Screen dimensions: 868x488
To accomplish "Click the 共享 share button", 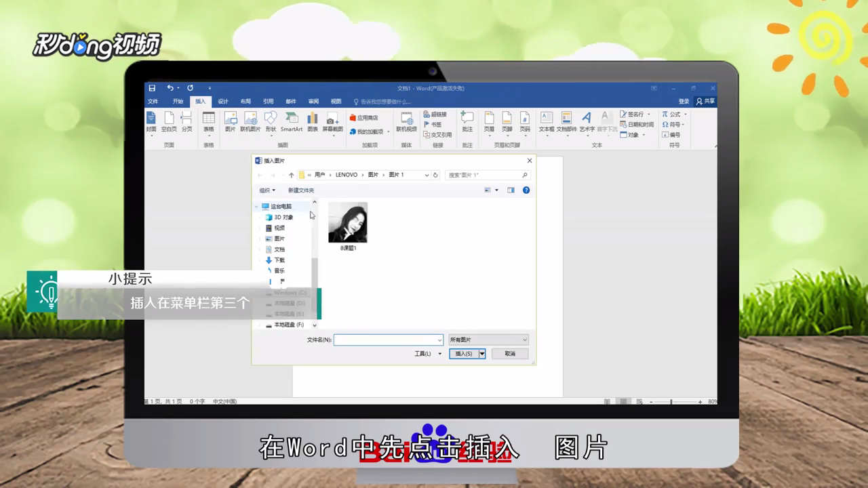I will (x=706, y=102).
